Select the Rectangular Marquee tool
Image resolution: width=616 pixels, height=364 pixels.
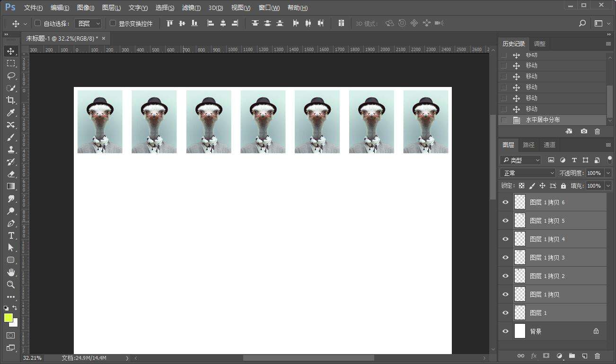coord(11,63)
